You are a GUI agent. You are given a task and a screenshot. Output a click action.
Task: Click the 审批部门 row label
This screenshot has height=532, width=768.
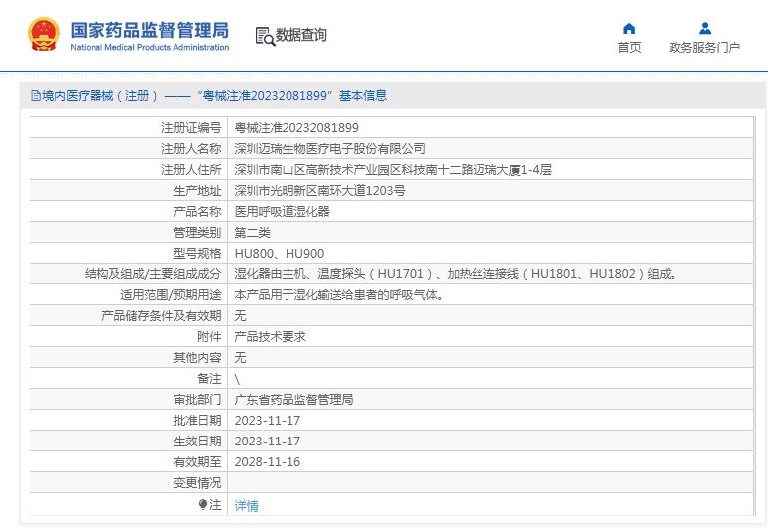(x=197, y=400)
